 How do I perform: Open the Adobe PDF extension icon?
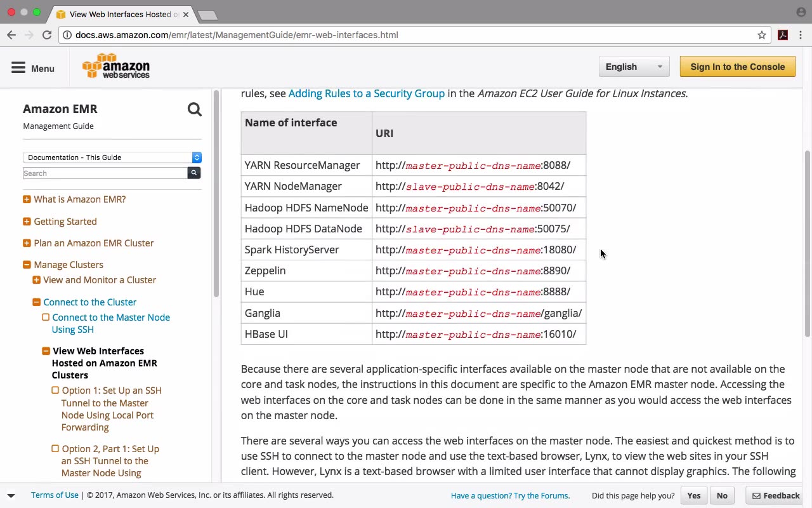(x=783, y=35)
